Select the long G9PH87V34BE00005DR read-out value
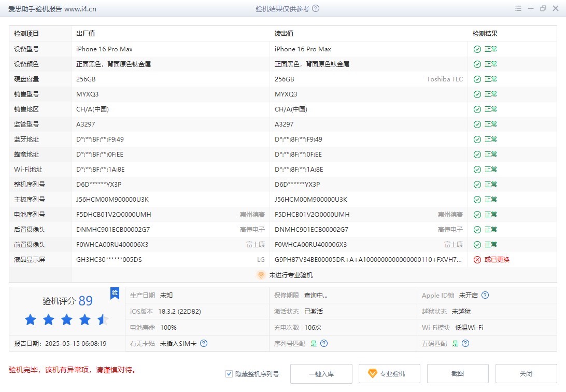Image resolution: width=566 pixels, height=392 pixels. pos(368,260)
